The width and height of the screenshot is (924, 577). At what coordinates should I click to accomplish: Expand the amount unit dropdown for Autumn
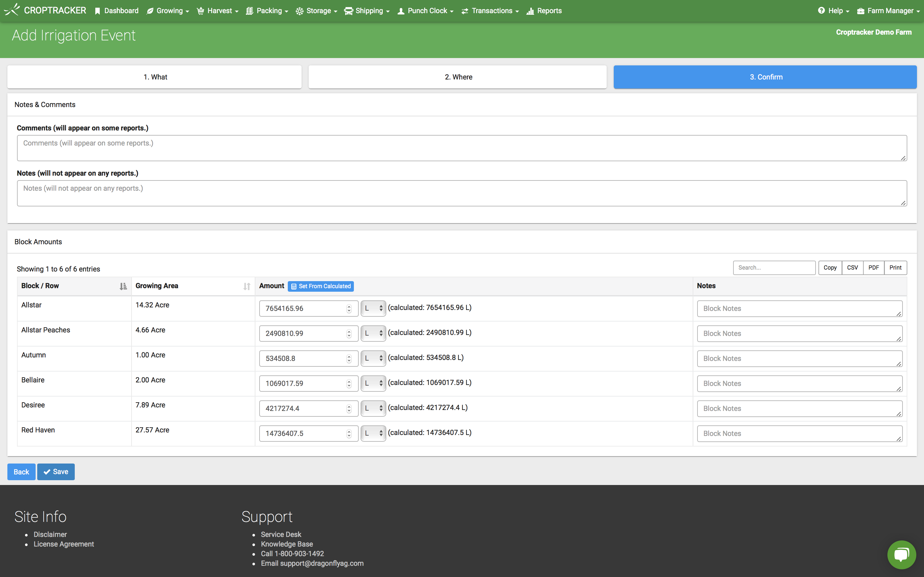(x=372, y=358)
